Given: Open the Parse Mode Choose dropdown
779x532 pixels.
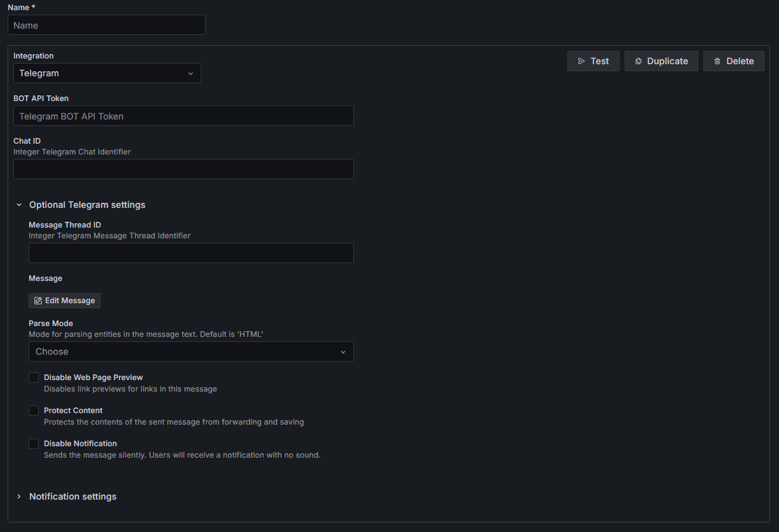Looking at the screenshot, I should 191,351.
